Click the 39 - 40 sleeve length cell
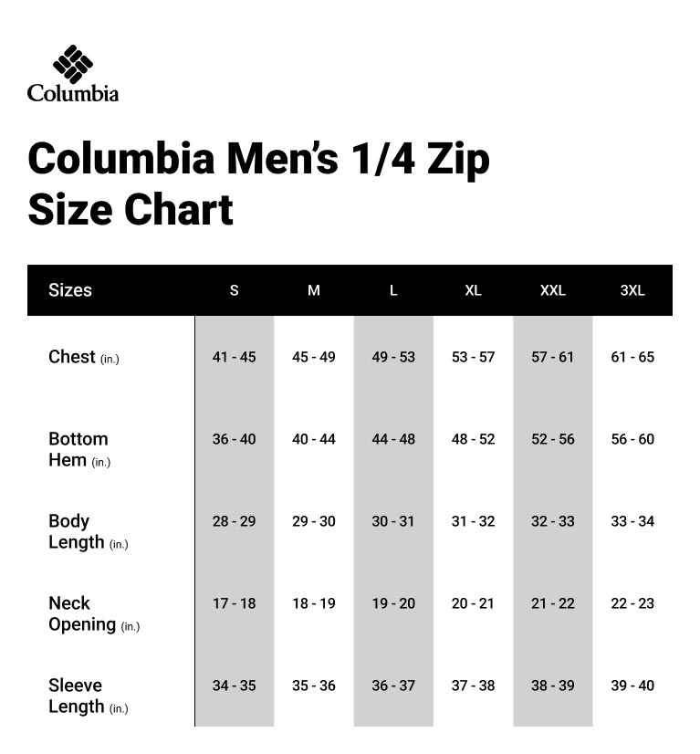Viewport: 700px width, 754px height. tap(632, 686)
